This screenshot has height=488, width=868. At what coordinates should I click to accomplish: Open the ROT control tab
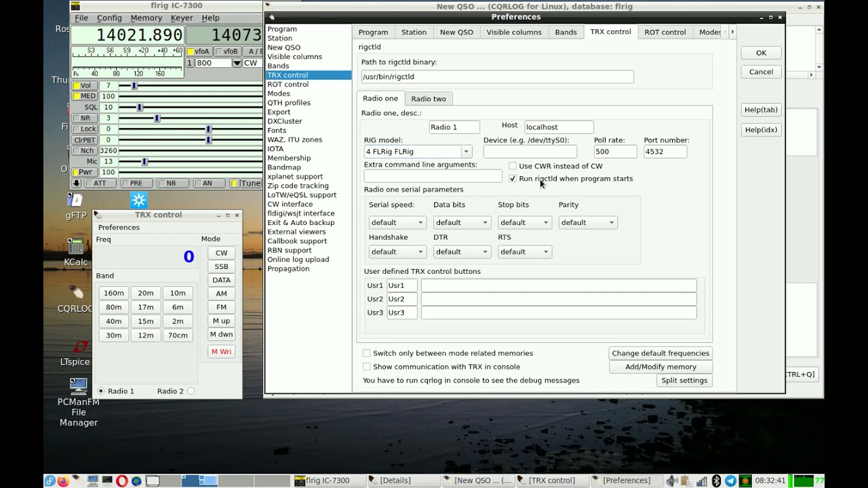(x=665, y=32)
